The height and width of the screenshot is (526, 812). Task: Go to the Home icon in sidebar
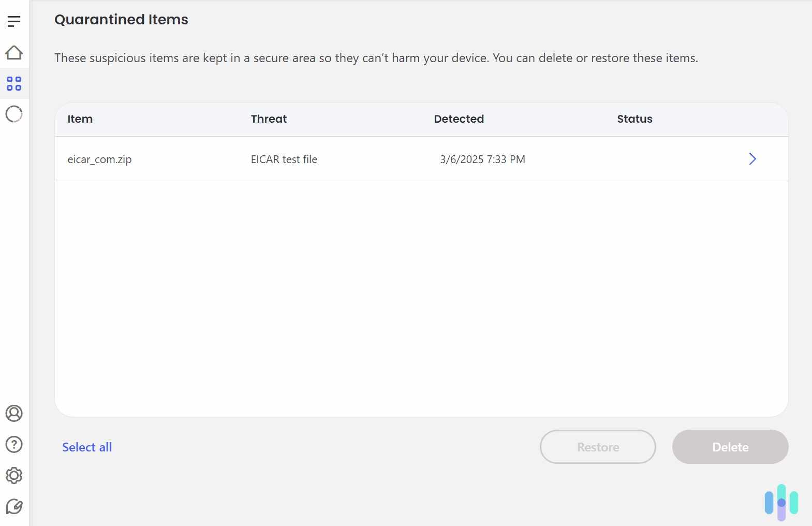14,52
